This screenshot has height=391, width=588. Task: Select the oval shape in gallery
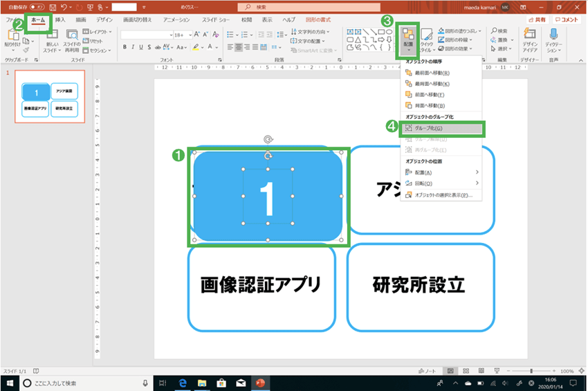[389, 32]
